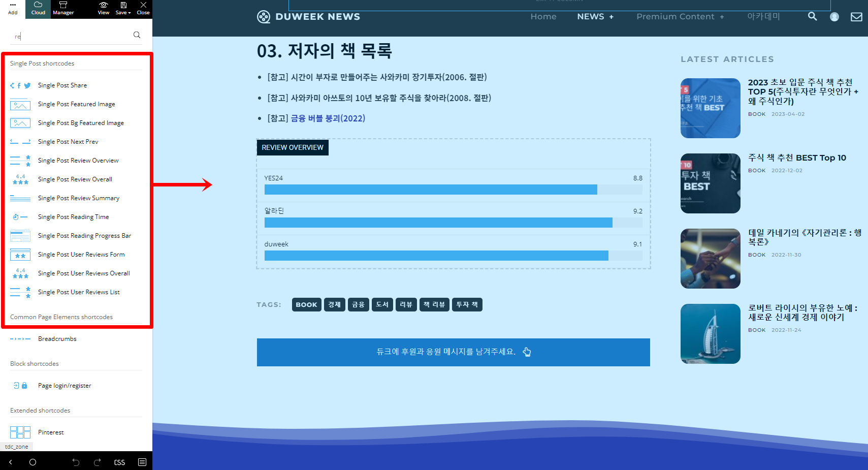Viewport: 868px width, 470px height.
Task: Click the REVIEW OVERVIEW title label
Action: (x=293, y=147)
